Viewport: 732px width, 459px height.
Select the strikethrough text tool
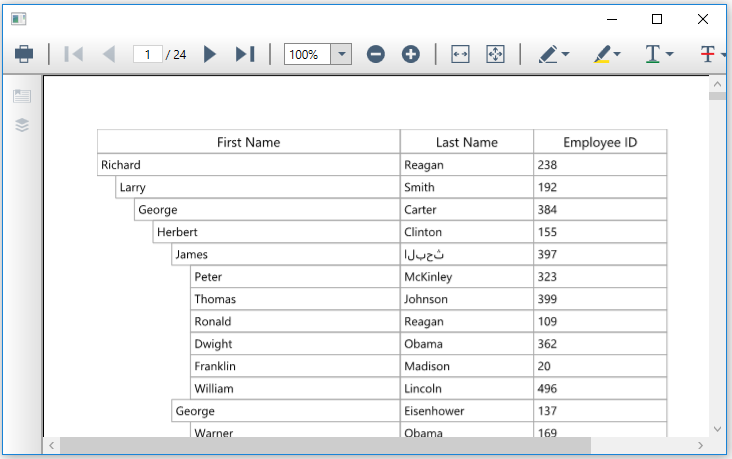pyautogui.click(x=708, y=54)
